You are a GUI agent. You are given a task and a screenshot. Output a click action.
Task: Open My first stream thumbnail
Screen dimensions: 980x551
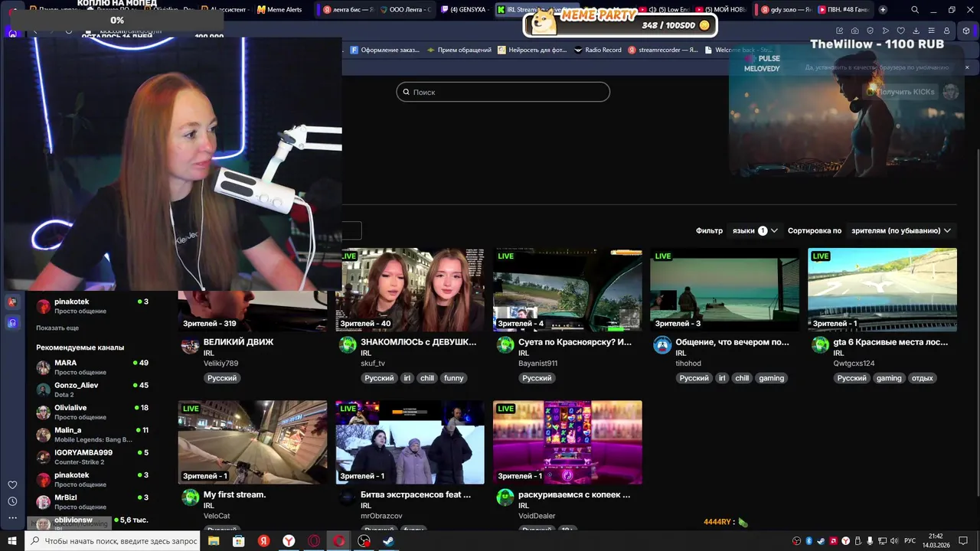253,442
